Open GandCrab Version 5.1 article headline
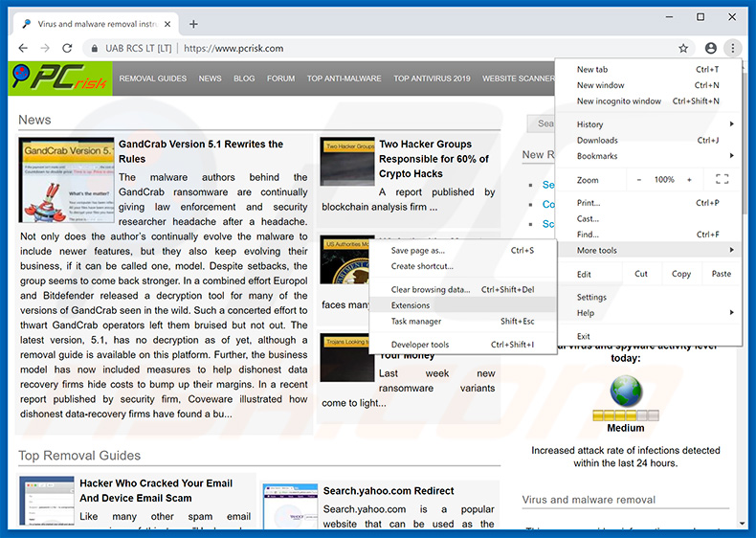Image resolution: width=756 pixels, height=538 pixels. pos(201,151)
